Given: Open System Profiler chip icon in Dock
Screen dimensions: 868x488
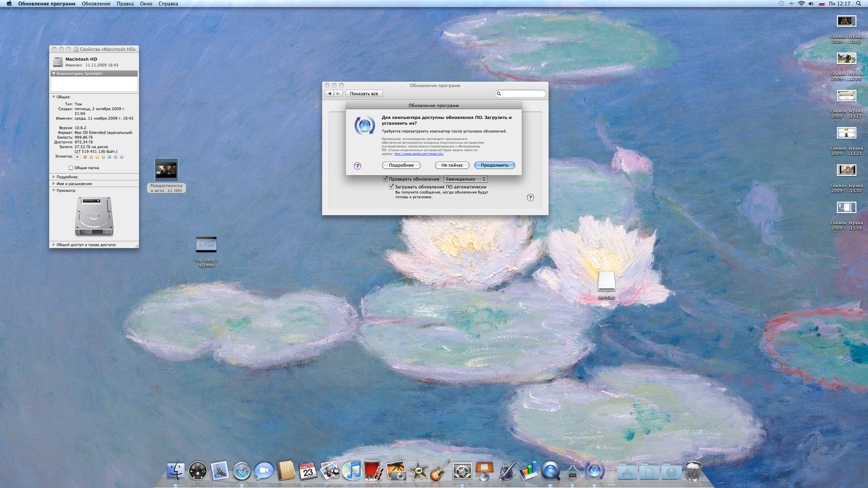Looking at the screenshot, I should point(572,471).
